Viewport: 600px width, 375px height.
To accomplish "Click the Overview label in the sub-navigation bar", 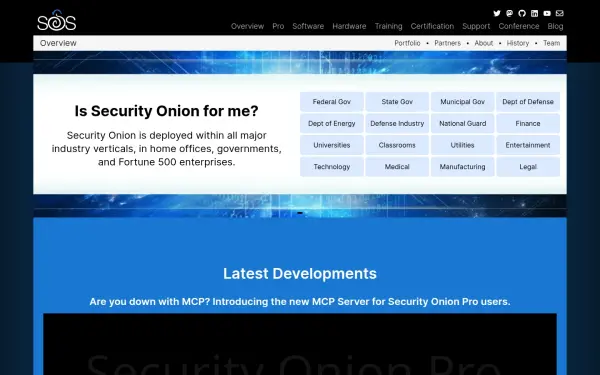I will (x=58, y=43).
